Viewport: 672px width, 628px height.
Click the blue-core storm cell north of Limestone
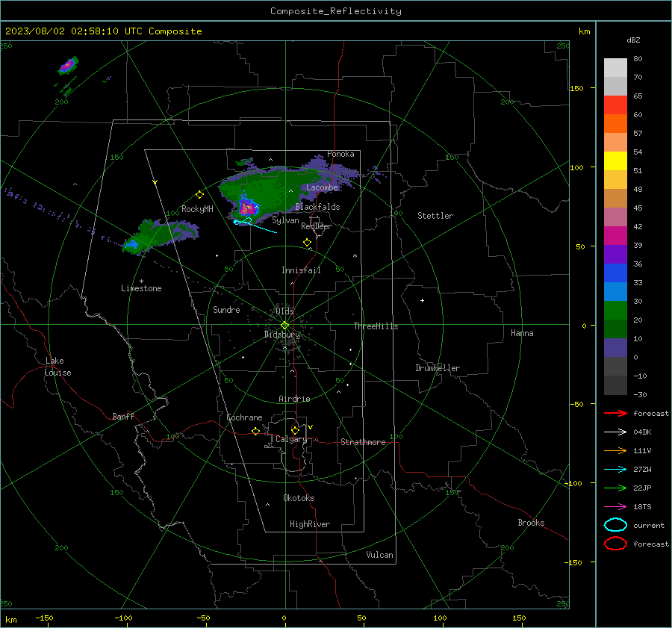pos(132,244)
